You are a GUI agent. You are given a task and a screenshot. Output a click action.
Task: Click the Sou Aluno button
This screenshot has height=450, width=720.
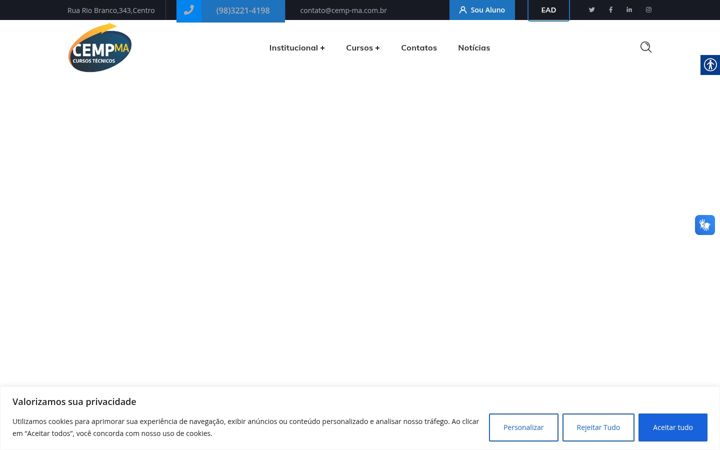(482, 10)
